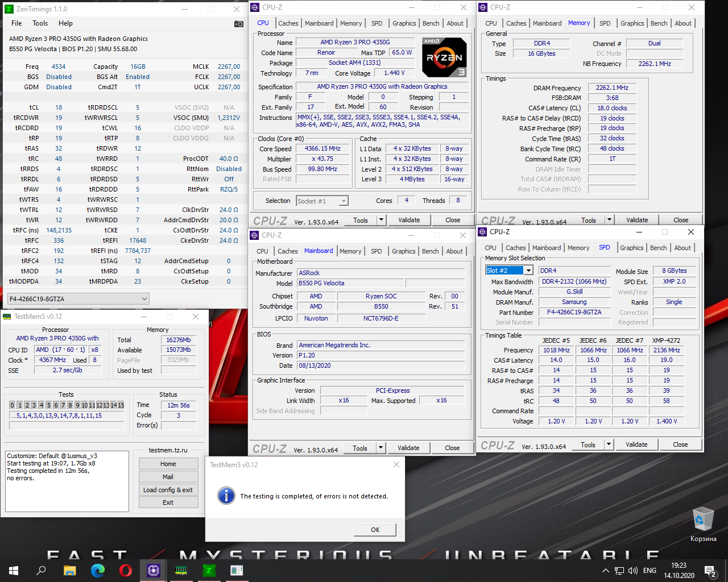Click the Load config & exit button

168,490
